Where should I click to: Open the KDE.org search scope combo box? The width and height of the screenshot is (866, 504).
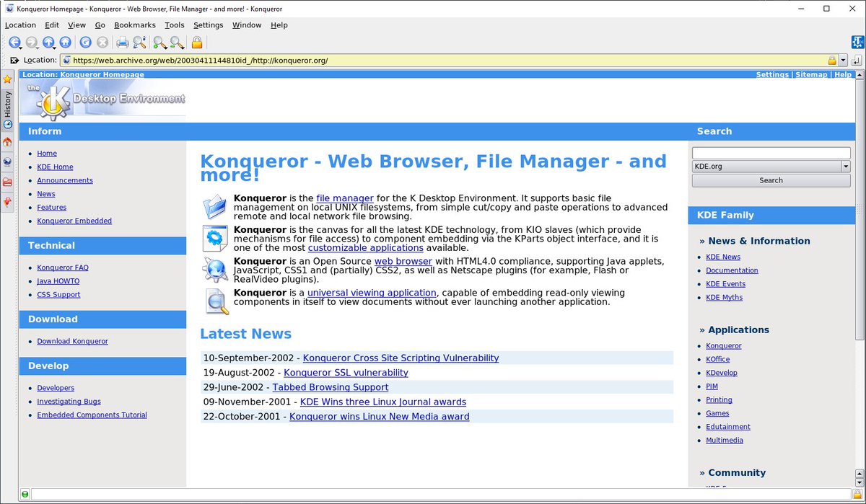(x=771, y=167)
